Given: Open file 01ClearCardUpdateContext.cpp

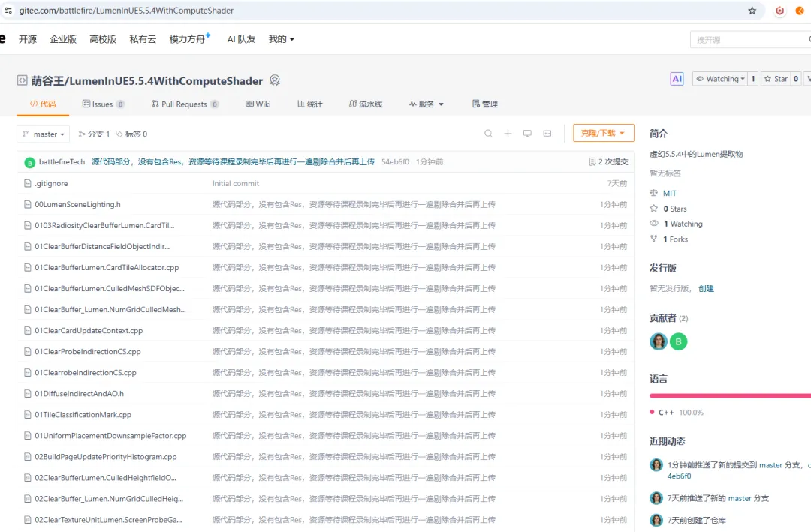Looking at the screenshot, I should click(x=89, y=330).
